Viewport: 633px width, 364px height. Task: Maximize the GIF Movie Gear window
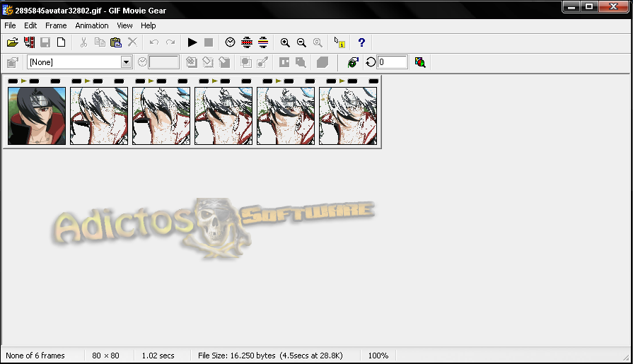pos(589,6)
